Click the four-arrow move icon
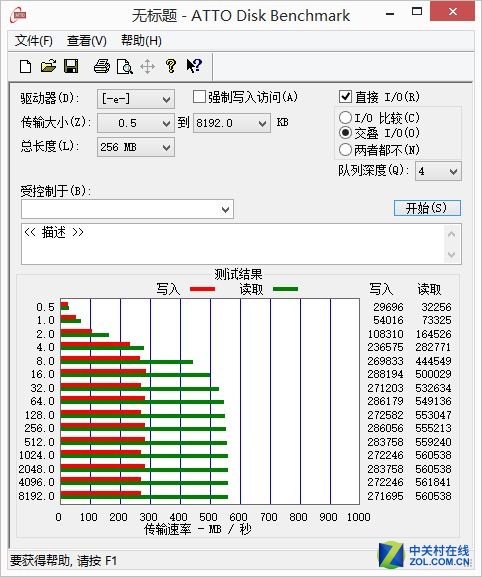The width and height of the screenshot is (482, 577). [148, 67]
